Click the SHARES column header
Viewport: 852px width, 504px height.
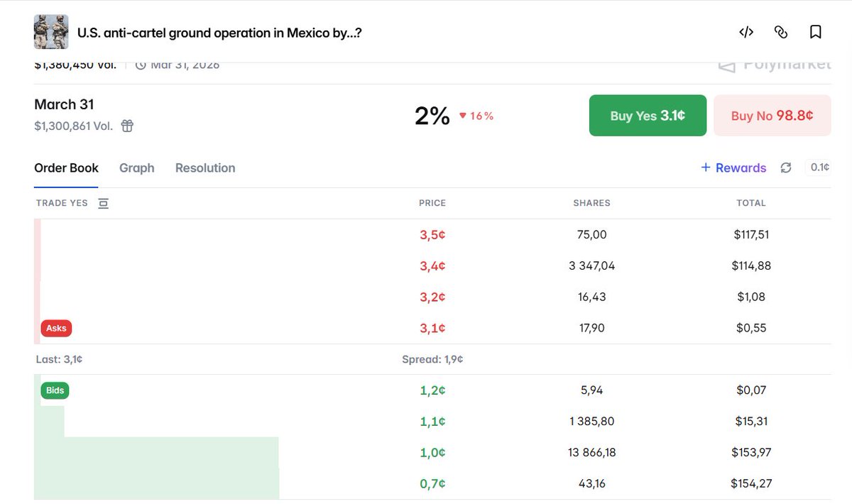592,203
